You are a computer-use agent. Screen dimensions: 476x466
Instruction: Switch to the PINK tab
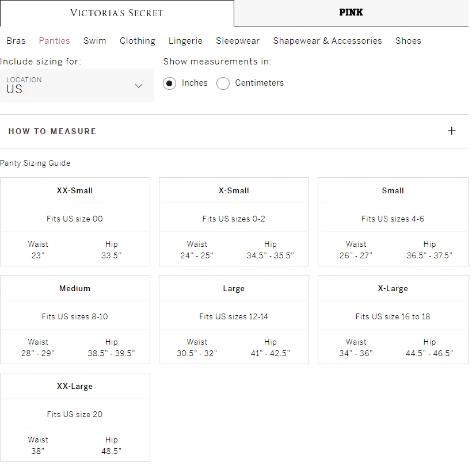[x=351, y=13]
